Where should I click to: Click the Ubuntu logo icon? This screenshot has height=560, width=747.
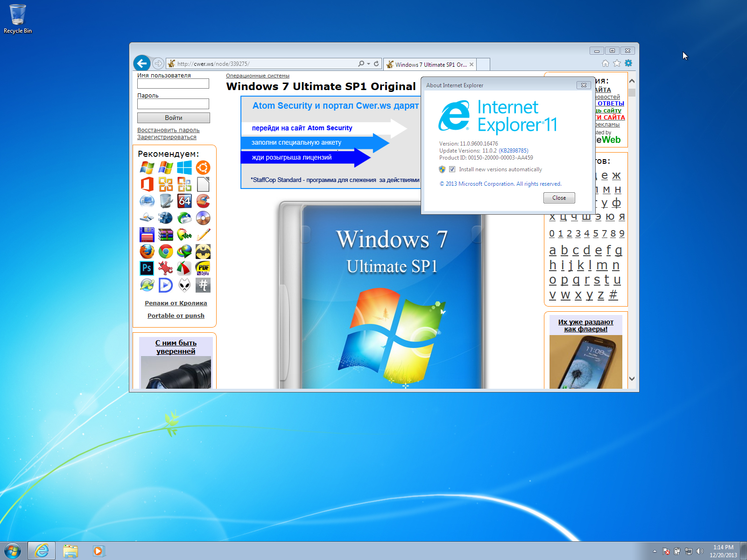[203, 168]
